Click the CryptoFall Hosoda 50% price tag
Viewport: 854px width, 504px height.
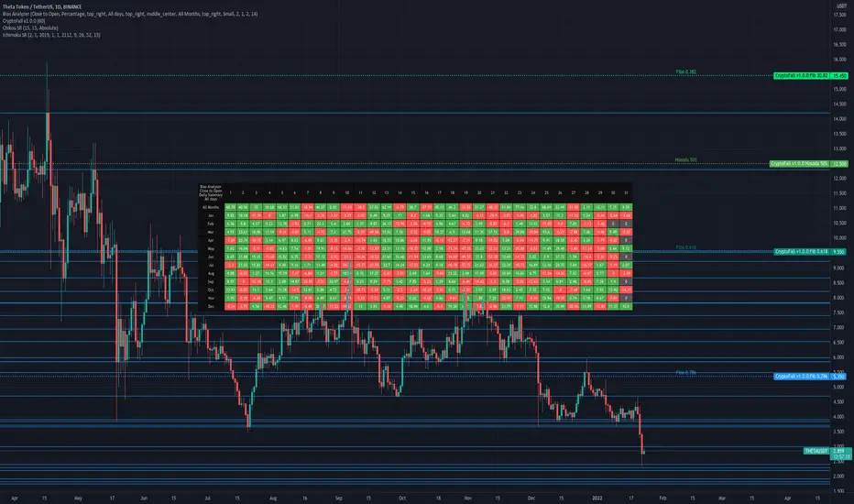tap(808, 163)
